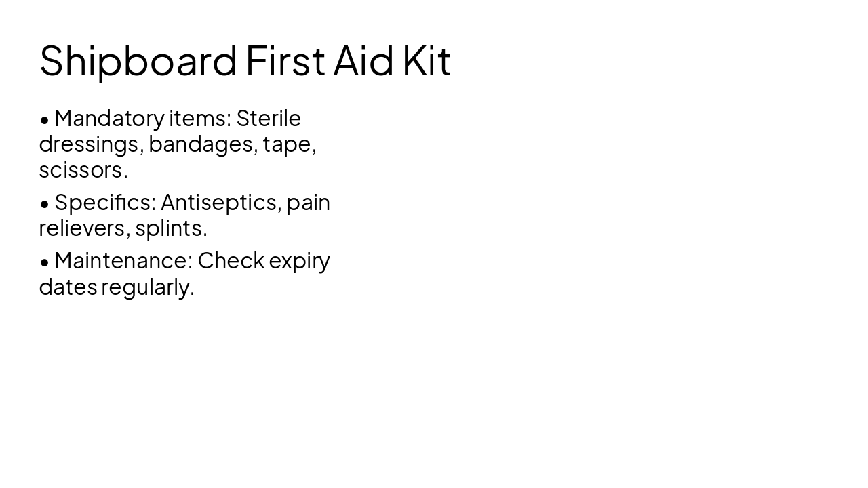The height and width of the screenshot is (488, 868).
Task: Click the word "Aid" in the title
Action: click(x=363, y=61)
